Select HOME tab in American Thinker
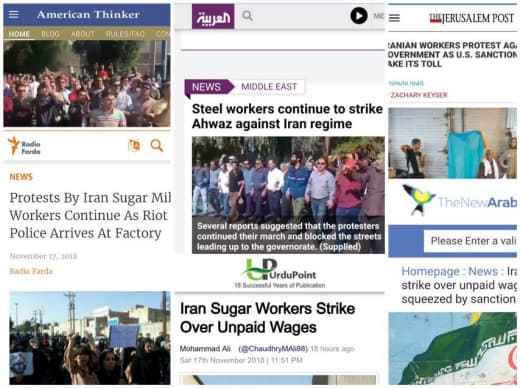 (19, 34)
